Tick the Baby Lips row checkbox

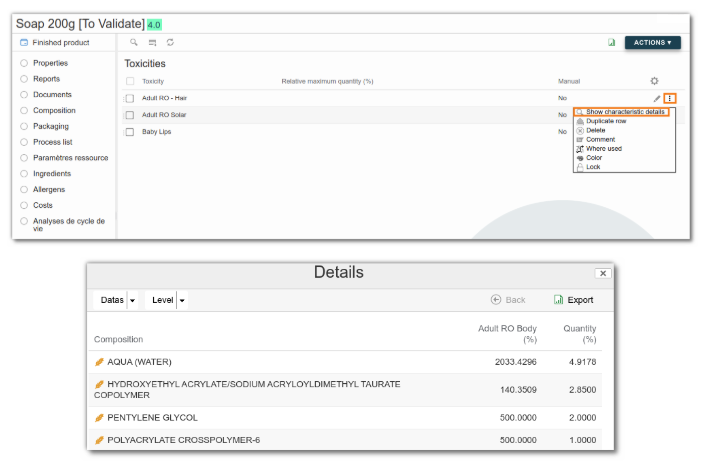pos(130,132)
